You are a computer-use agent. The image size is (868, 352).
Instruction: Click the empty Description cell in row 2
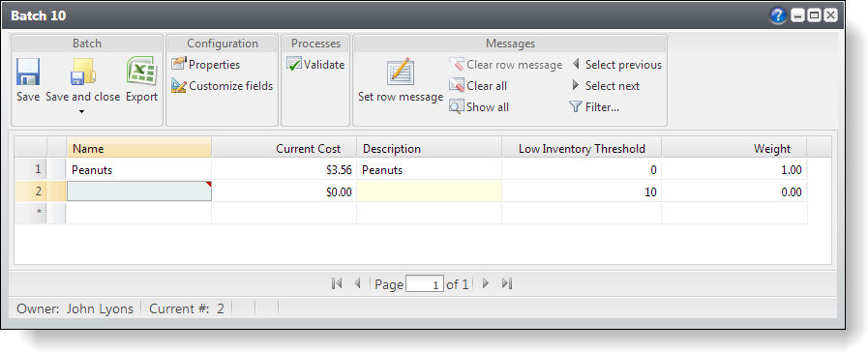(429, 192)
